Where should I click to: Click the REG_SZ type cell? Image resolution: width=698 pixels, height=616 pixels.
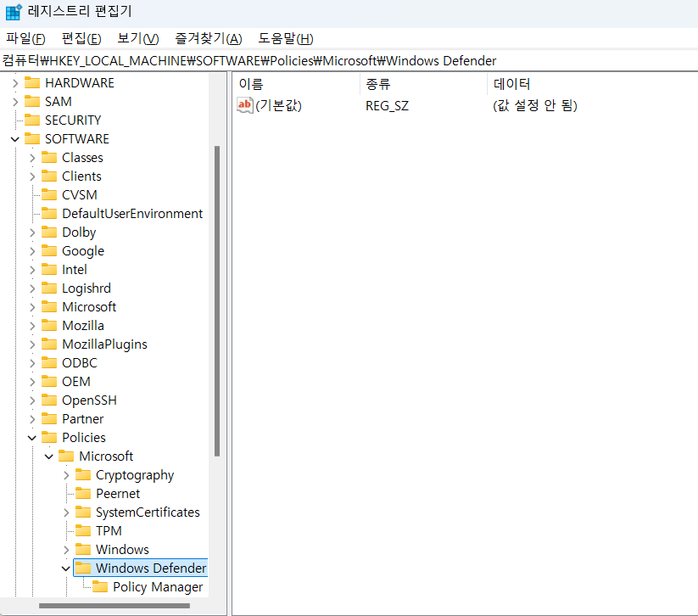(387, 106)
